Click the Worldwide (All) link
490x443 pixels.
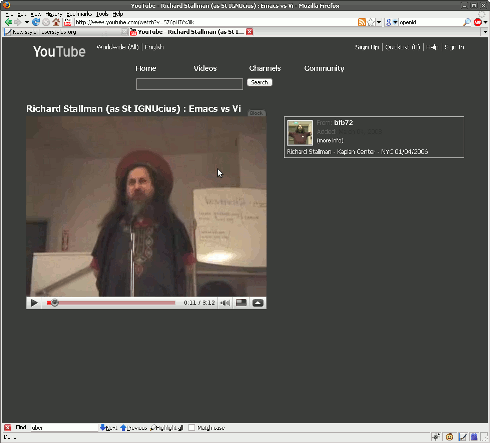[117, 47]
